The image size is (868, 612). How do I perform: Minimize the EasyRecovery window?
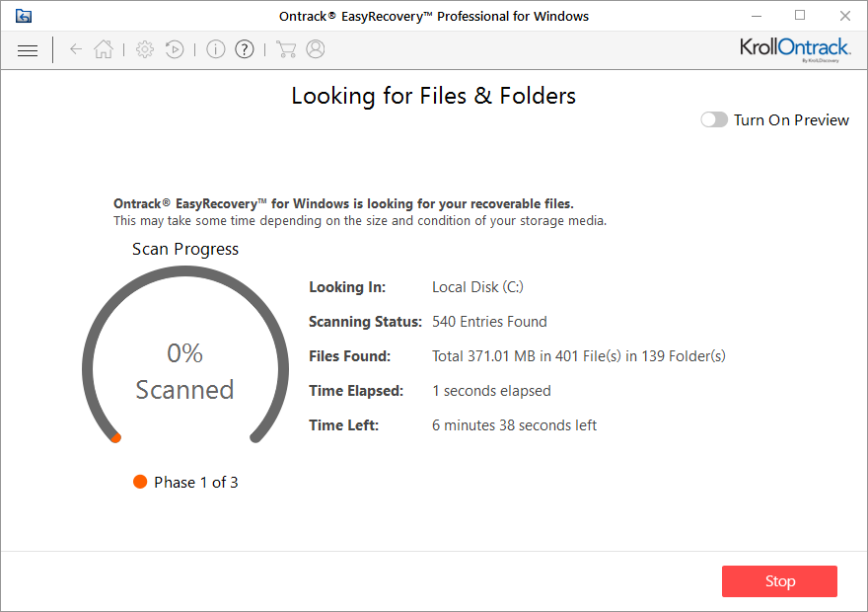pyautogui.click(x=757, y=16)
